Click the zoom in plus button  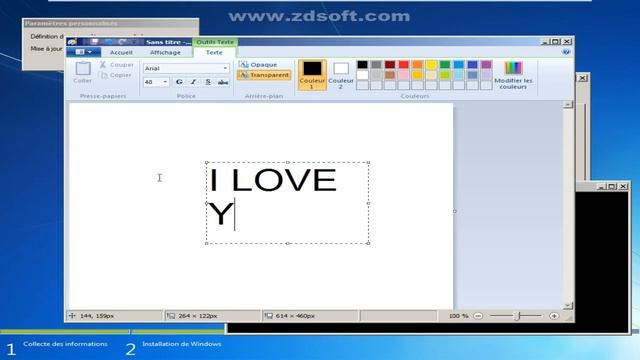[x=554, y=316]
